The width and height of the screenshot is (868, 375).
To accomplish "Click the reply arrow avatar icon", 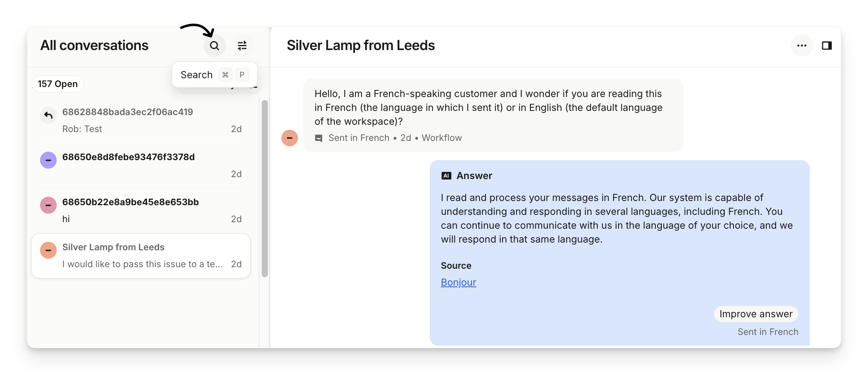I will 49,115.
